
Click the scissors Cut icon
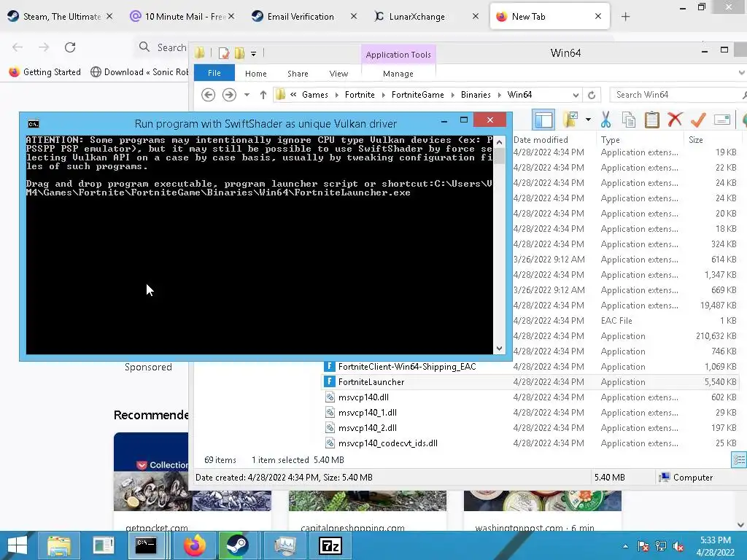tap(605, 120)
